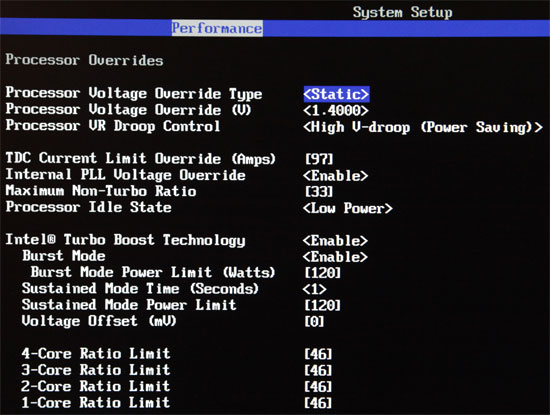Click the Burst Mode label
The height and width of the screenshot is (415, 550).
click(64, 256)
